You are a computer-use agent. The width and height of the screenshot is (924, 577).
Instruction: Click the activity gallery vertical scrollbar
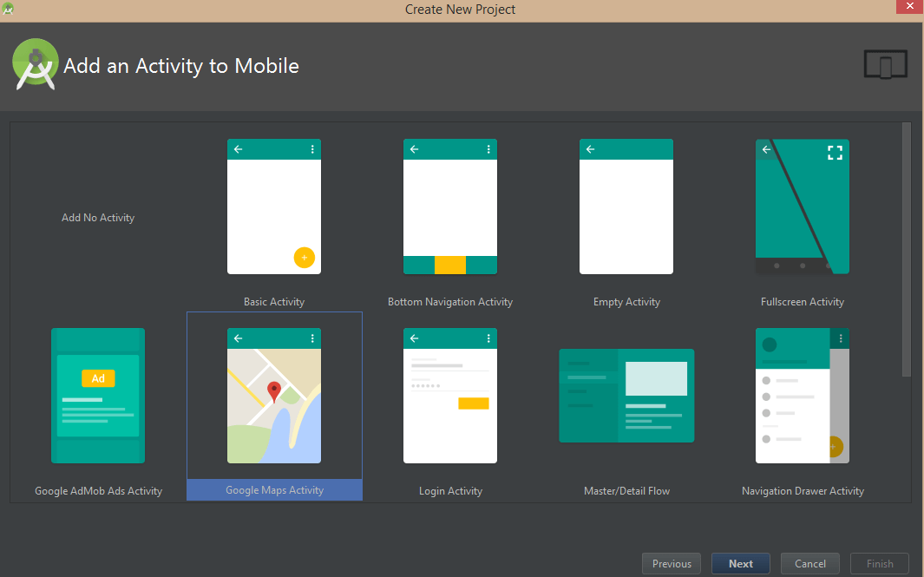pos(907,249)
